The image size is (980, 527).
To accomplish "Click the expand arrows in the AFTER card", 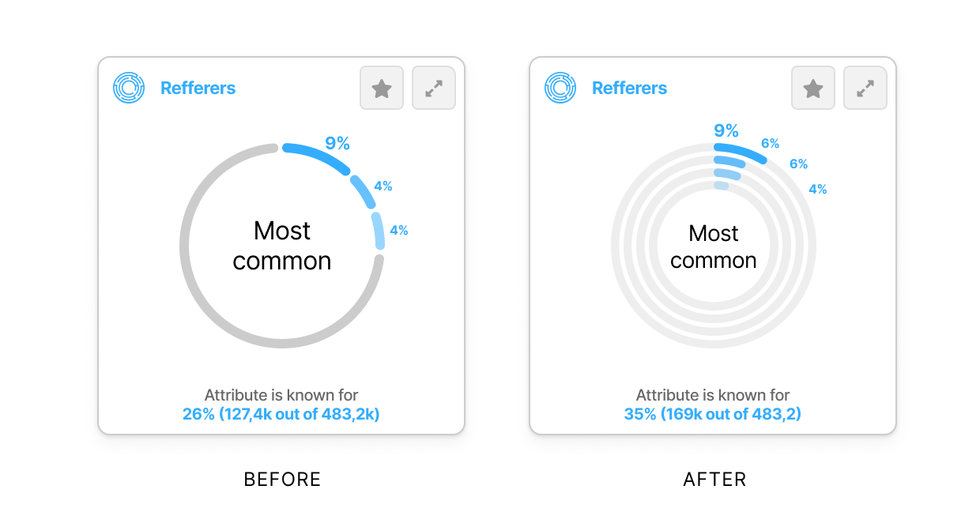I will (865, 88).
